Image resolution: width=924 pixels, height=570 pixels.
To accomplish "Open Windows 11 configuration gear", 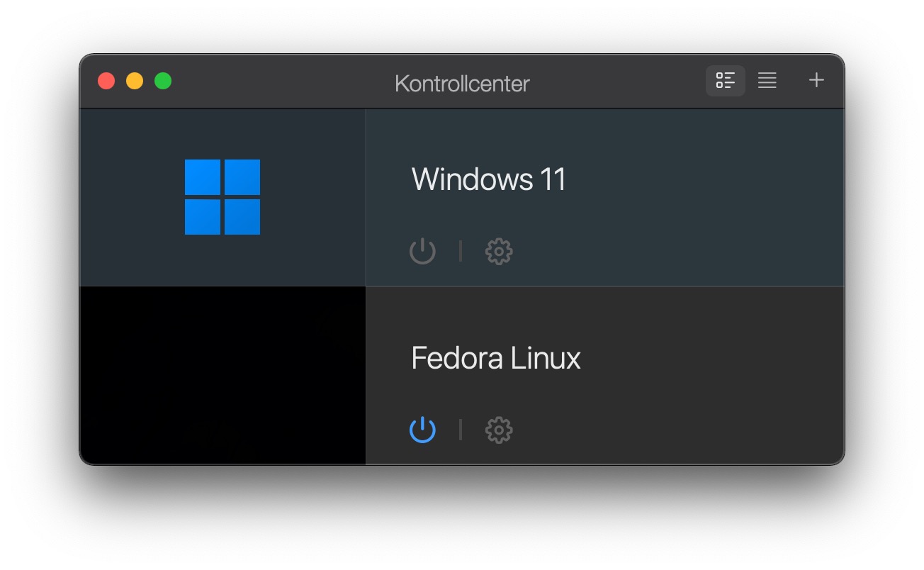I will click(x=499, y=251).
